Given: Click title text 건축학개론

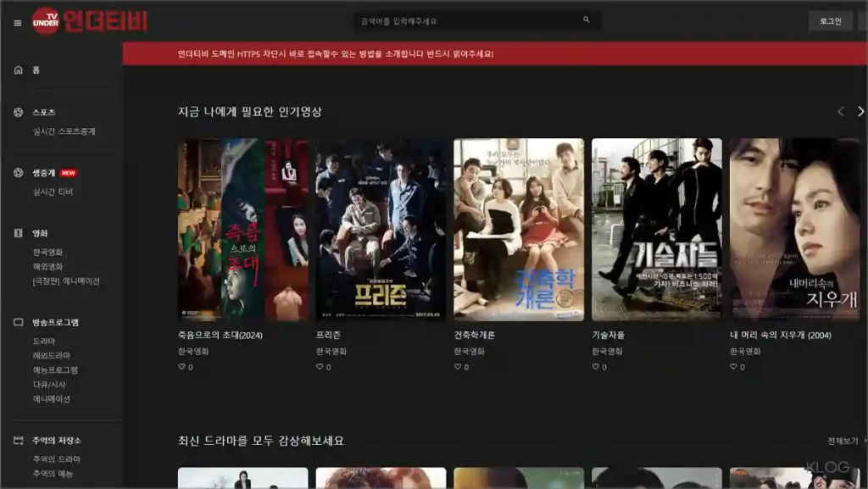Looking at the screenshot, I should pos(475,336).
